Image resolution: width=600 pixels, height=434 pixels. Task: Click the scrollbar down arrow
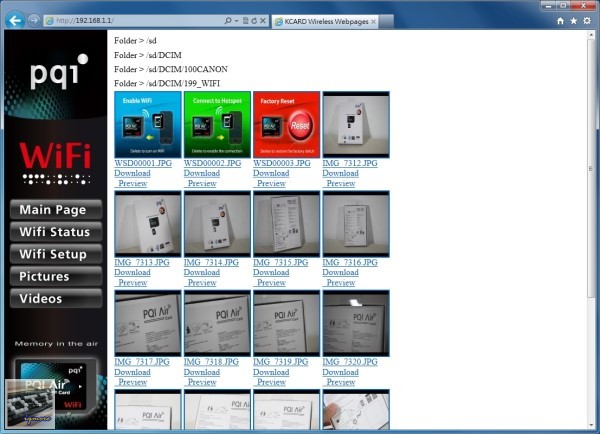click(591, 425)
